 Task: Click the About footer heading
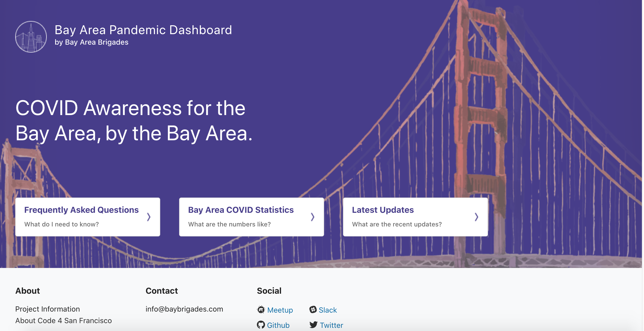coord(28,291)
